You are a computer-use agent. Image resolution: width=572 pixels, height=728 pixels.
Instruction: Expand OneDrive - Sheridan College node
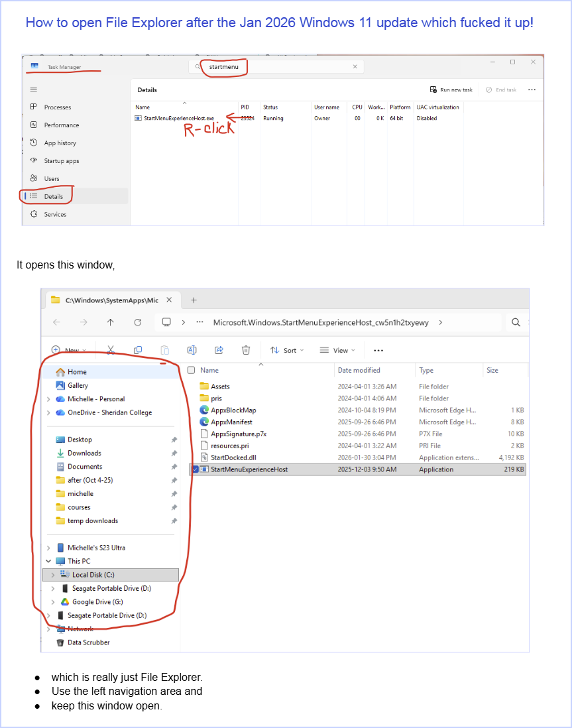coord(48,412)
